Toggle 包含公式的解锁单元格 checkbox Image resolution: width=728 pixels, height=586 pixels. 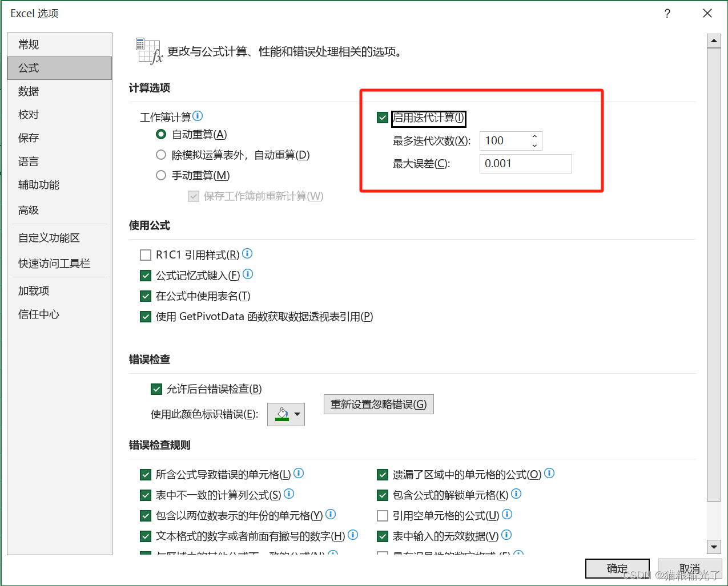pos(383,495)
